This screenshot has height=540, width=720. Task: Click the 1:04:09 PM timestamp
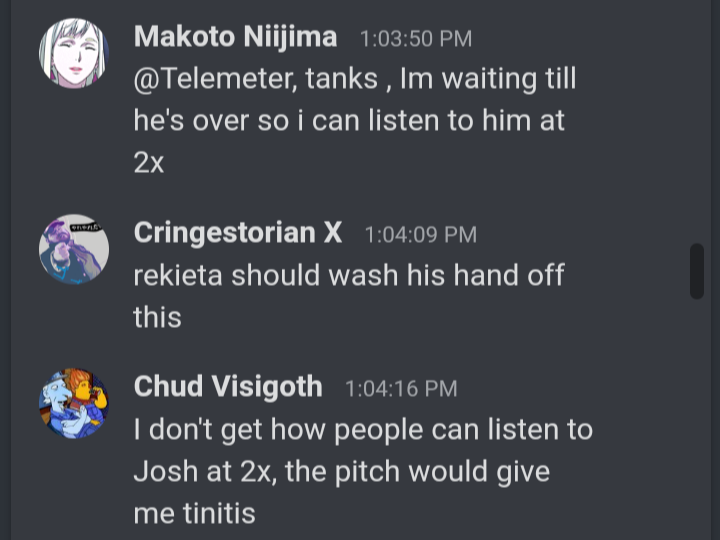coord(421,235)
